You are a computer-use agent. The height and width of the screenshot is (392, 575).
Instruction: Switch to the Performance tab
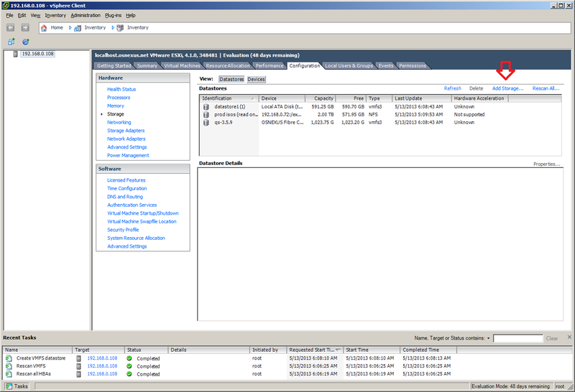click(270, 65)
